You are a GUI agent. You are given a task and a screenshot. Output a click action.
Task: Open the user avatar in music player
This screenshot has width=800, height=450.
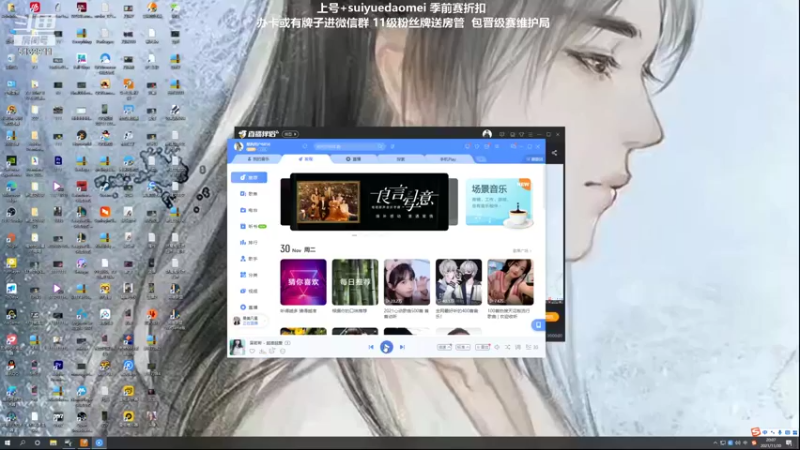238,146
